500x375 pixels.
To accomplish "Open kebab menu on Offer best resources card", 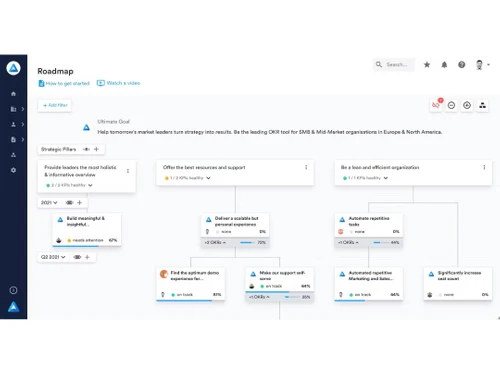I will [x=306, y=167].
